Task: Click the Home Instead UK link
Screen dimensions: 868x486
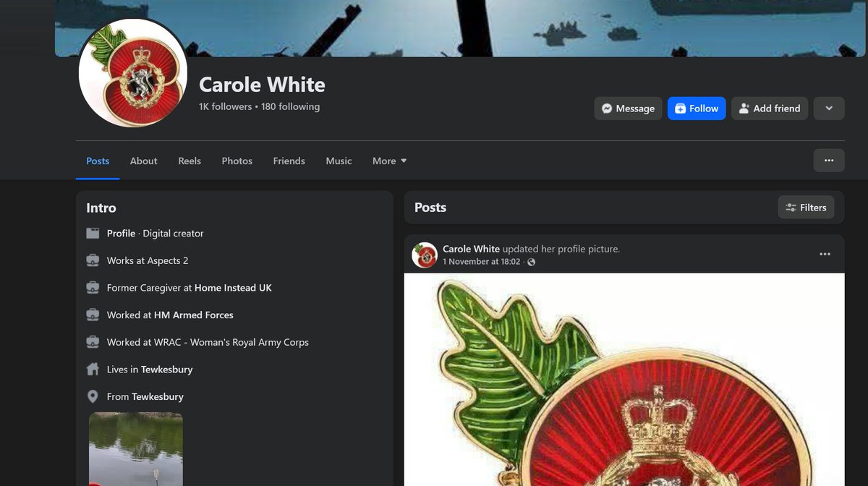Action: (233, 288)
